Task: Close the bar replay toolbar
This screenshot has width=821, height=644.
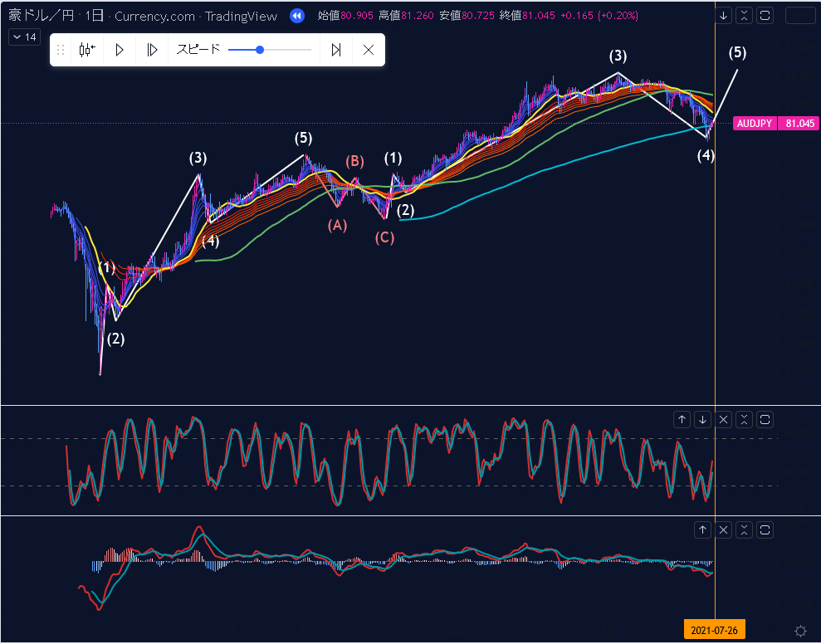Action: coord(369,50)
